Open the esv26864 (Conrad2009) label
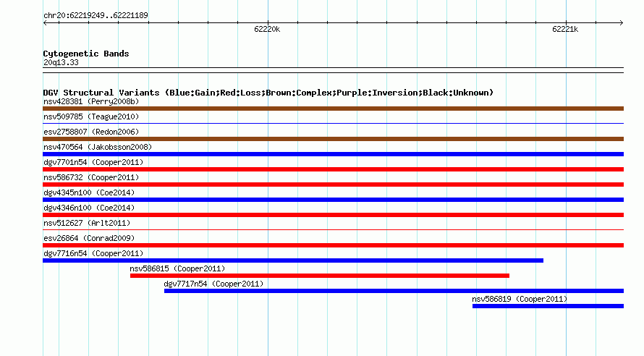 click(x=89, y=238)
